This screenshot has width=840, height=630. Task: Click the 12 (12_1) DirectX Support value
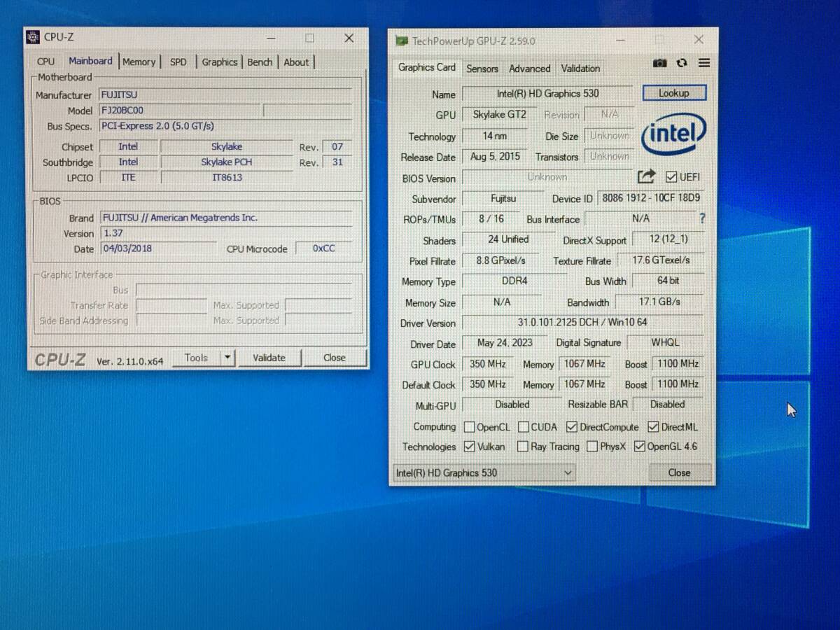(668, 239)
